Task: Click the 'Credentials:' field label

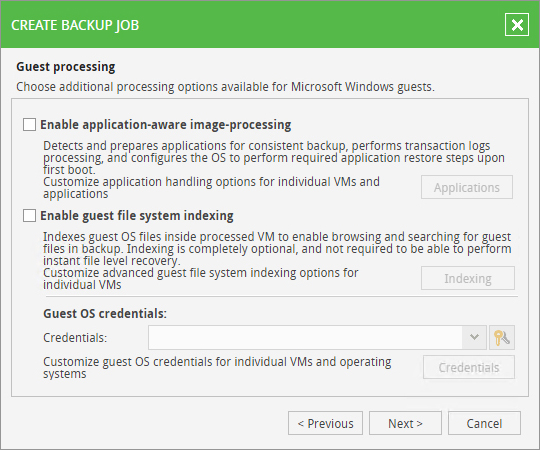Action: (x=75, y=338)
